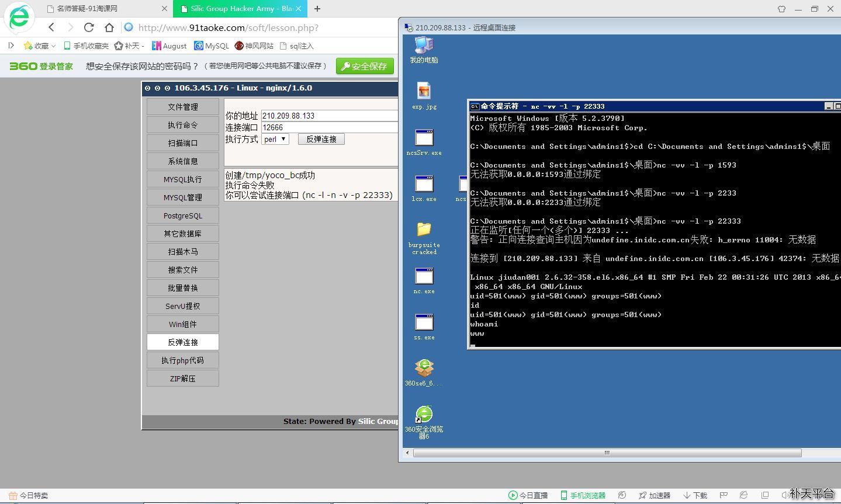Image resolution: width=841 pixels, height=504 pixels.
Task: Open ZIP解压 in webshell menu
Action: point(183,378)
